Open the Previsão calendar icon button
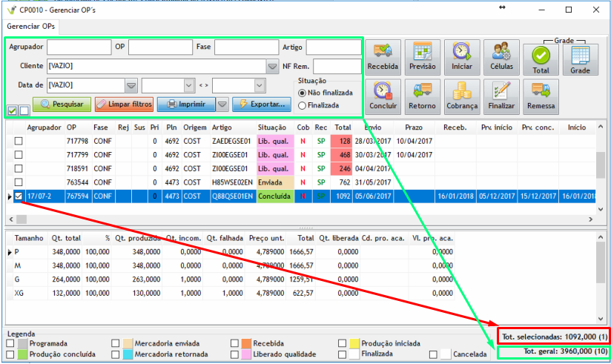611x364 pixels. (x=422, y=57)
